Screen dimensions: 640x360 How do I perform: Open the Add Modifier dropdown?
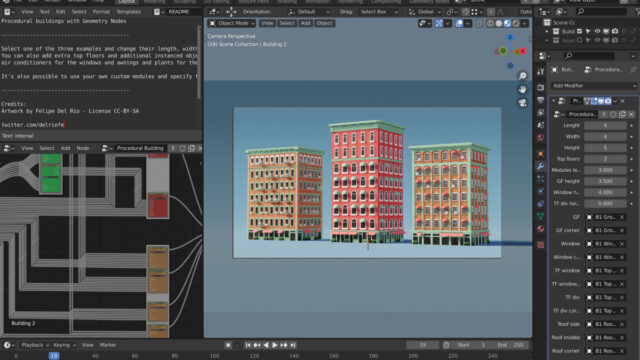(x=593, y=86)
